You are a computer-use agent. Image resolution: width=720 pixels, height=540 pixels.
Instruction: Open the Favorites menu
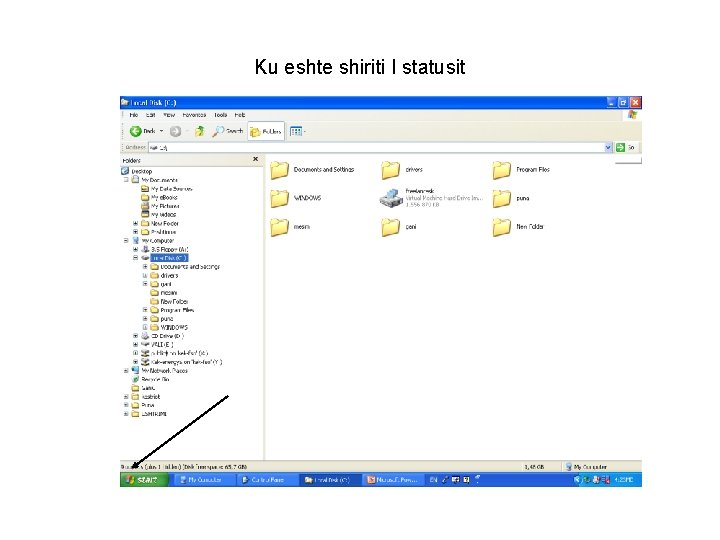pyautogui.click(x=194, y=115)
